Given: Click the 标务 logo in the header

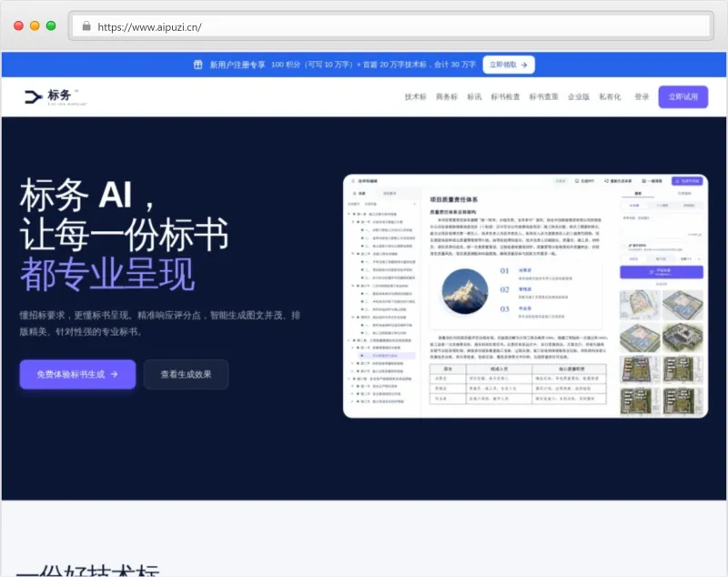Looking at the screenshot, I should [55, 96].
